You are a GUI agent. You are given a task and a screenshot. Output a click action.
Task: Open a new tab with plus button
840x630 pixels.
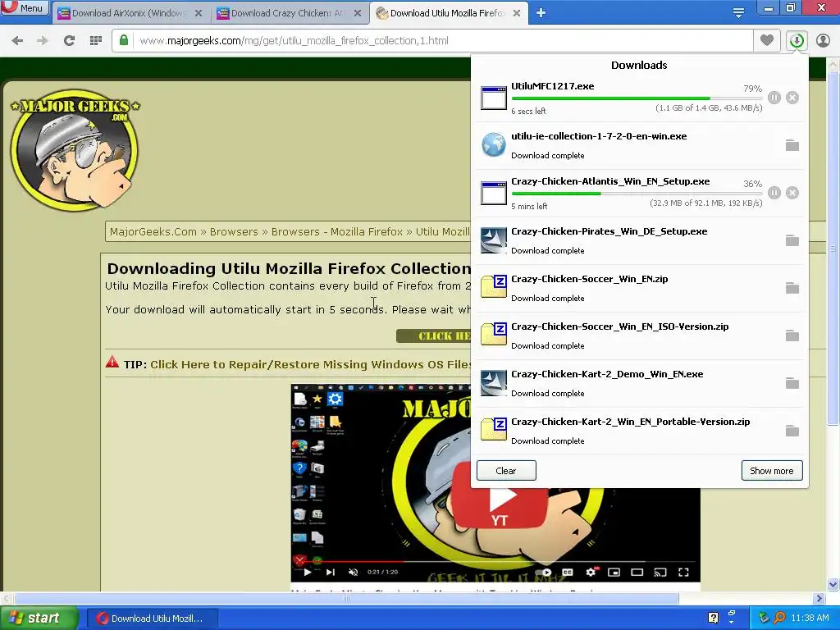click(x=541, y=13)
